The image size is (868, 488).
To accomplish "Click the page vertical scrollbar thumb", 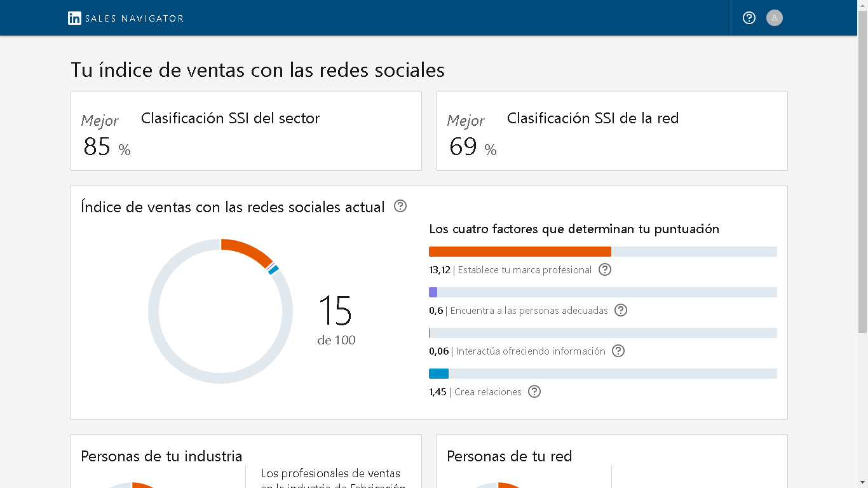I will click(x=862, y=172).
